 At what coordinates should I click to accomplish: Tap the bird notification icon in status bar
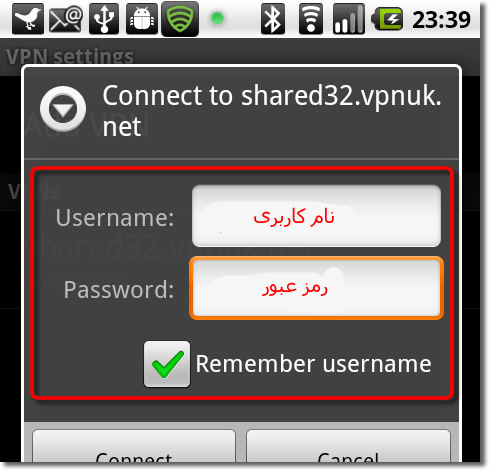28,19
